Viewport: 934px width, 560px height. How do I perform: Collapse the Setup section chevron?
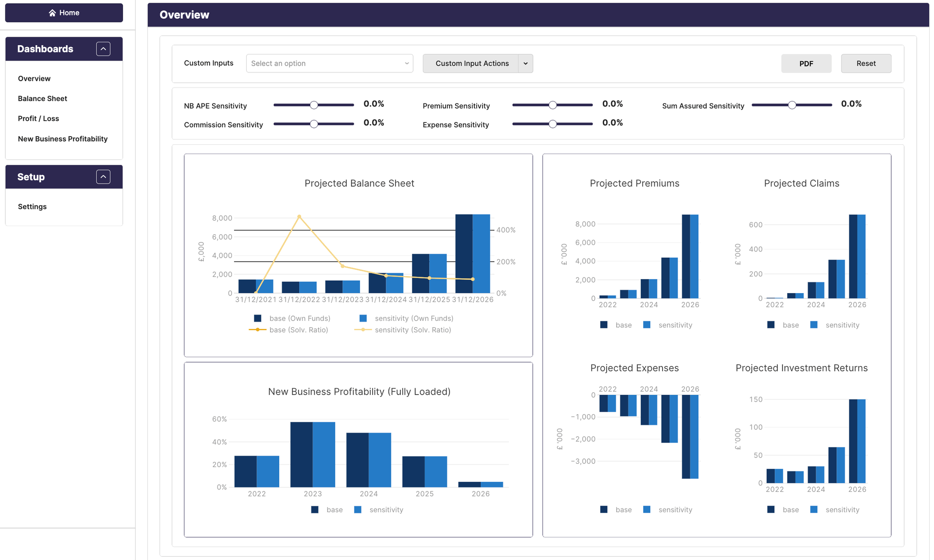[103, 177]
